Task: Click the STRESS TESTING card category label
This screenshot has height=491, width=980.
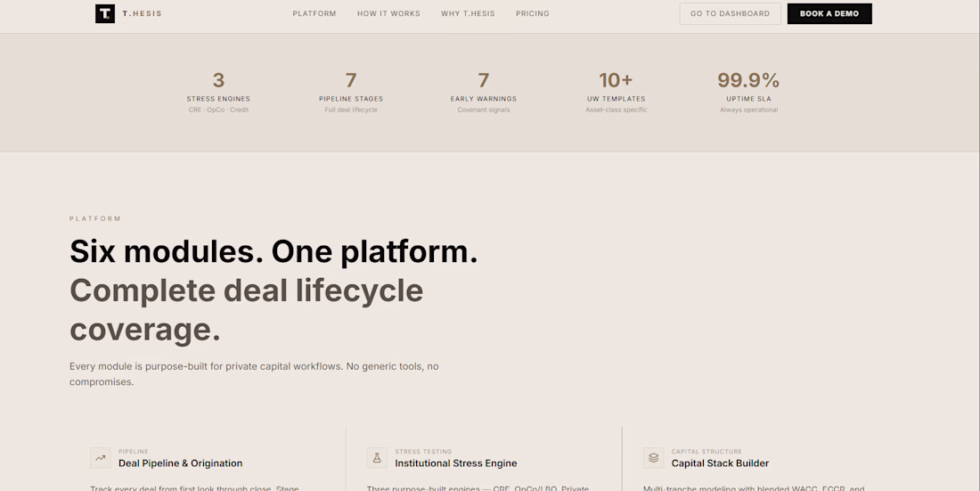Action: pyautogui.click(x=423, y=452)
